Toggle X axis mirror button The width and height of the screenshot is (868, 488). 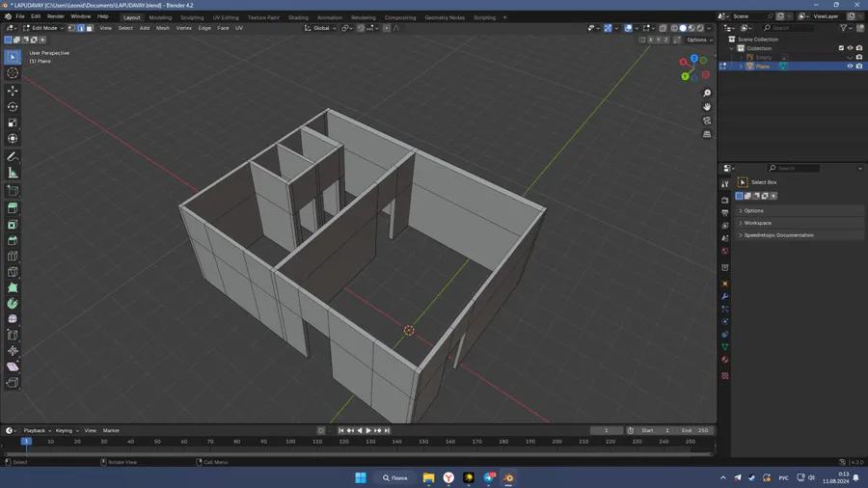coord(650,40)
